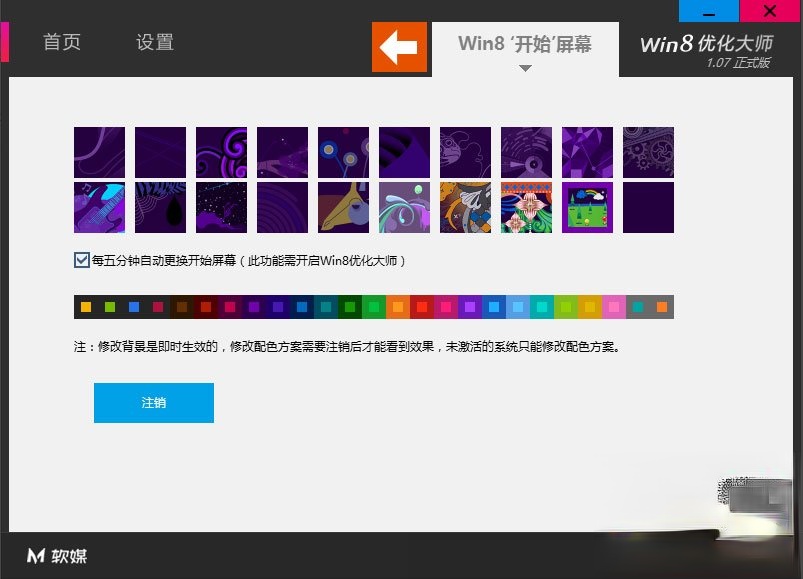Viewport: 803px width, 579px height.
Task: Toggle the five-minute auto-change screen checkbox
Action: [80, 258]
